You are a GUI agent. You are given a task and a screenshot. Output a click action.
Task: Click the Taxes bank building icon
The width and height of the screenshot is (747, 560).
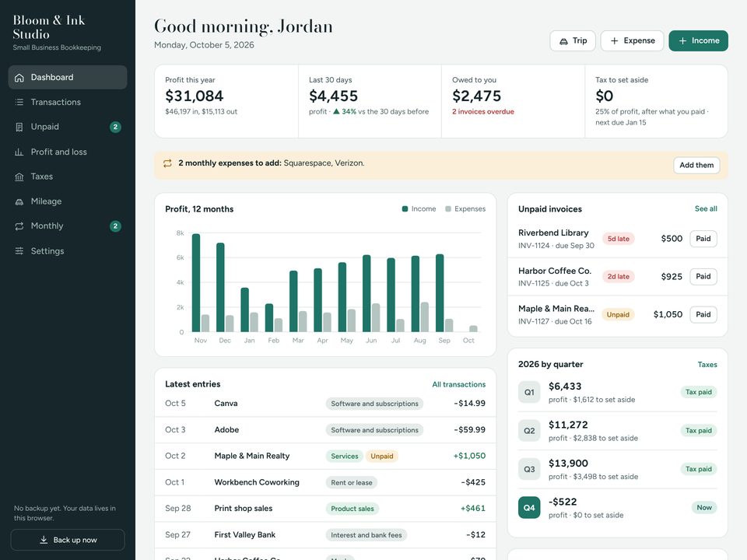(x=19, y=177)
